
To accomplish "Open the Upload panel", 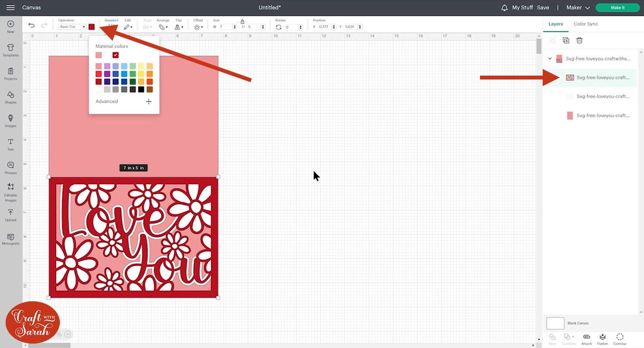I will pos(11,215).
